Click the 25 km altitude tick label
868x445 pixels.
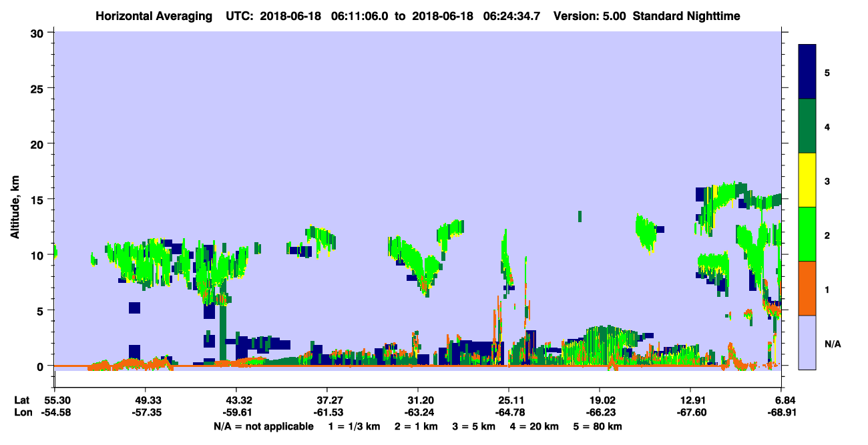point(39,88)
